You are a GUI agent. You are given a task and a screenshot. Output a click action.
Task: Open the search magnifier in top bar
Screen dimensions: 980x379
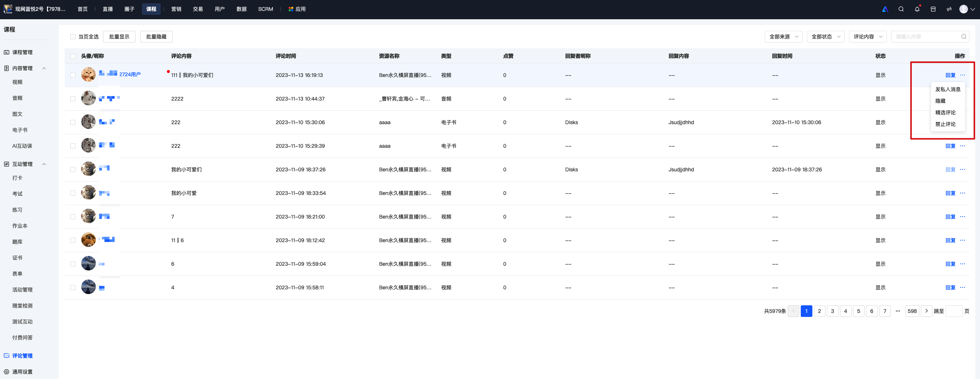click(x=901, y=9)
